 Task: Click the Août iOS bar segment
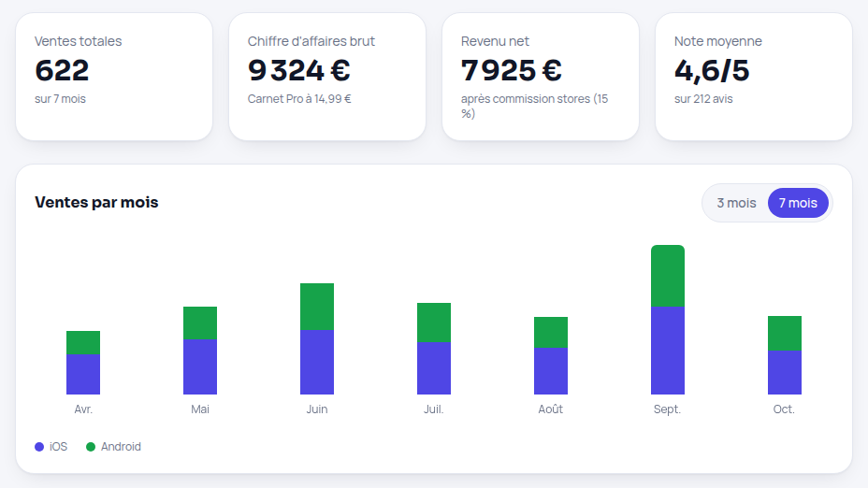click(x=550, y=371)
